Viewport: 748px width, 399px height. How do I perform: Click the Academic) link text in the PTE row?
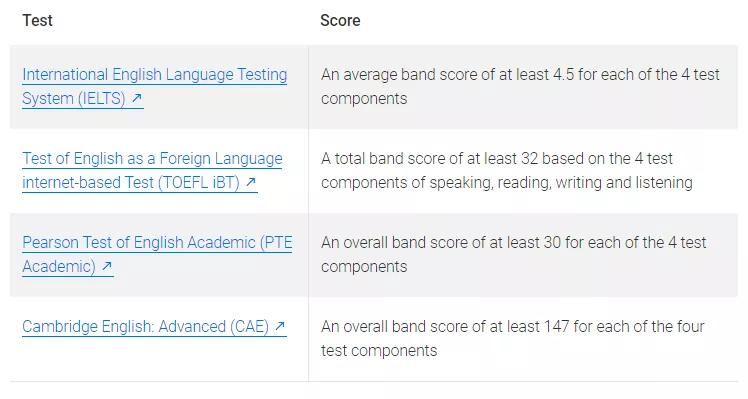59,266
